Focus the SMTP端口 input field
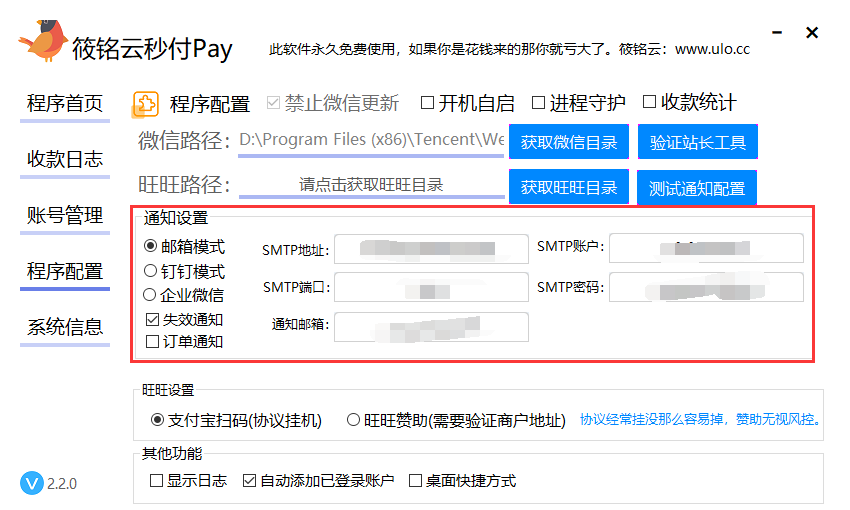The width and height of the screenshot is (850, 510). click(x=431, y=287)
